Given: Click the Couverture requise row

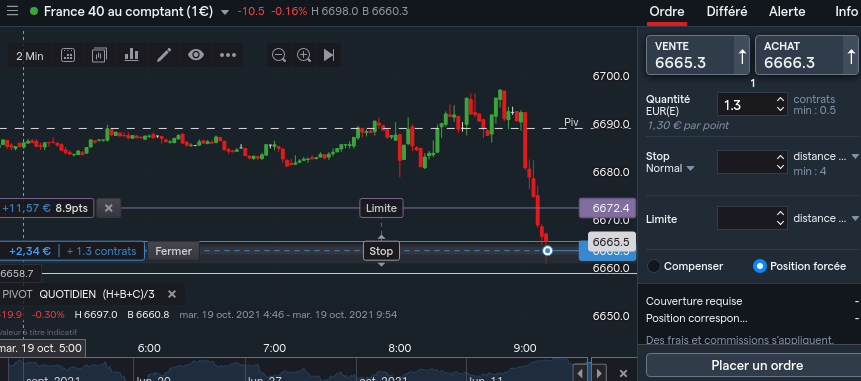Looking at the screenshot, I should 752,301.
